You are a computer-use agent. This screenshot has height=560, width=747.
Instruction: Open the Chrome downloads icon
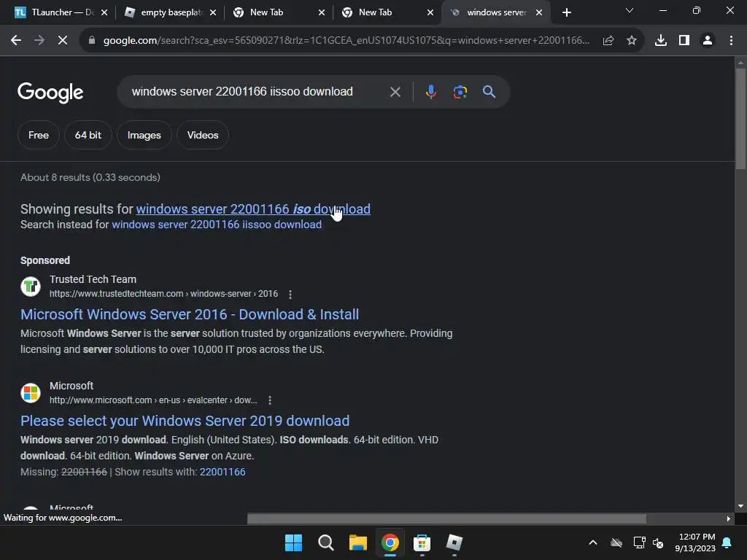pyautogui.click(x=660, y=41)
